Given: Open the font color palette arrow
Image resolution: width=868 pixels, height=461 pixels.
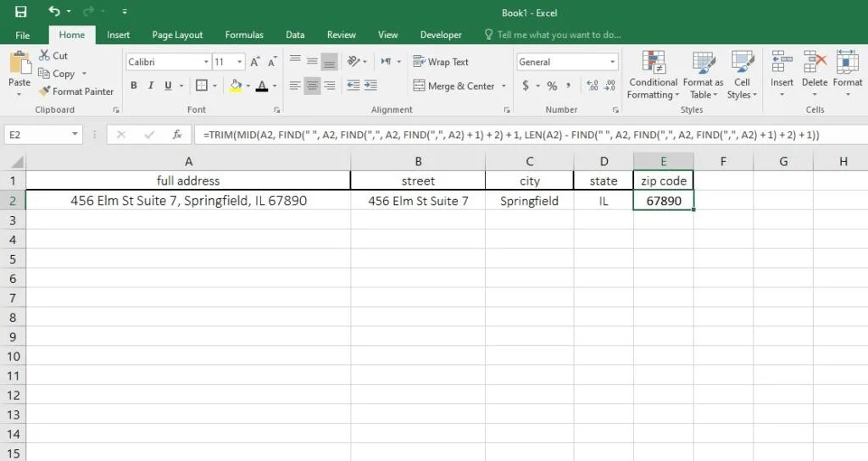Looking at the screenshot, I should tap(275, 86).
